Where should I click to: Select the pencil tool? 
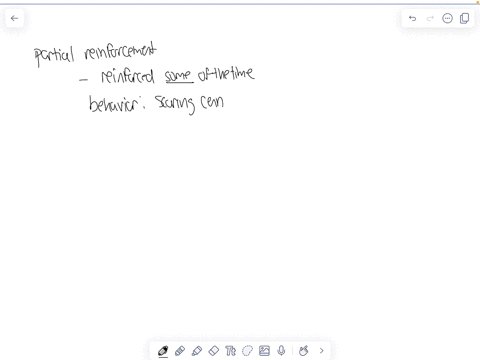click(180, 351)
